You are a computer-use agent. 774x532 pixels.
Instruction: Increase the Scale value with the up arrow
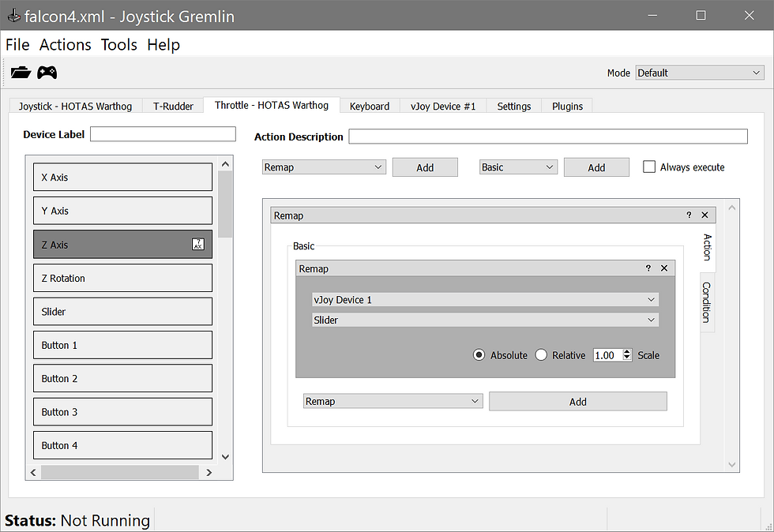pos(627,352)
